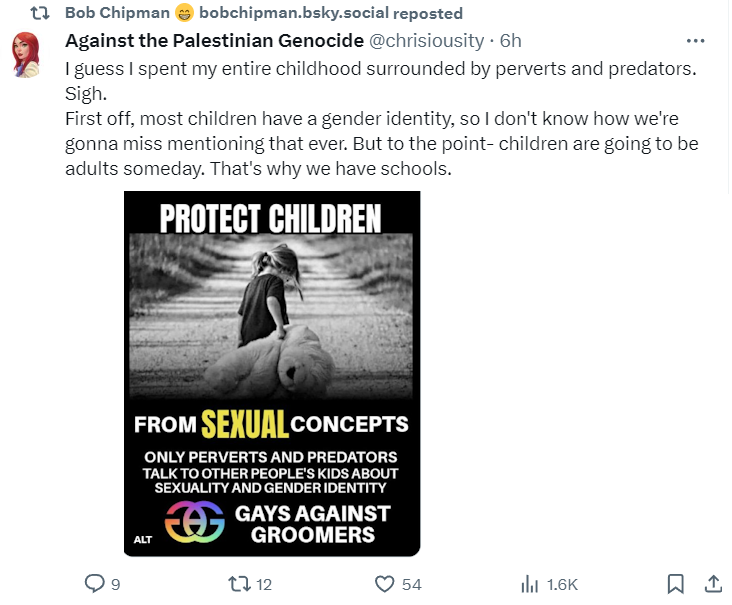
Task: Click the post text to open the thread
Action: point(380,120)
